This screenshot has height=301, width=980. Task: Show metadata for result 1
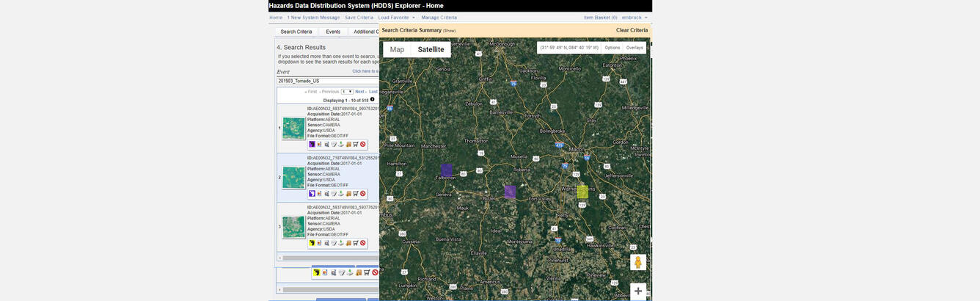click(x=334, y=144)
